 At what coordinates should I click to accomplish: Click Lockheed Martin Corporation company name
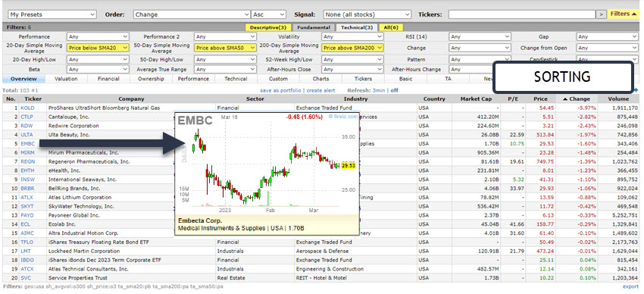[84, 252]
